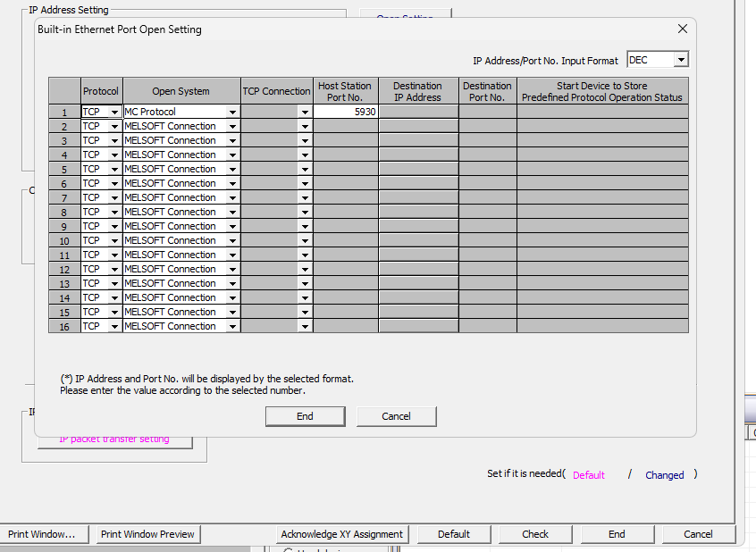The image size is (756, 552).
Task: Expand the Protocol dropdown in row 12
Action: 114,270
